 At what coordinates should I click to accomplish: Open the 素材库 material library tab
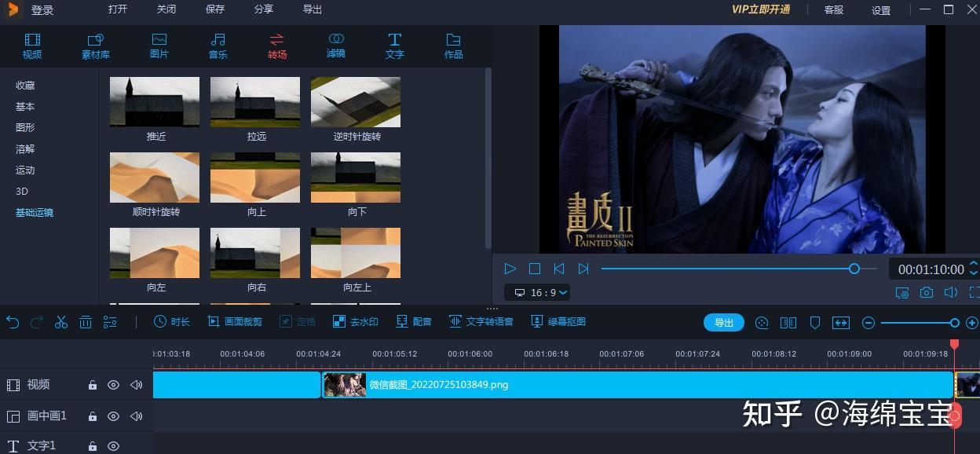pyautogui.click(x=96, y=46)
